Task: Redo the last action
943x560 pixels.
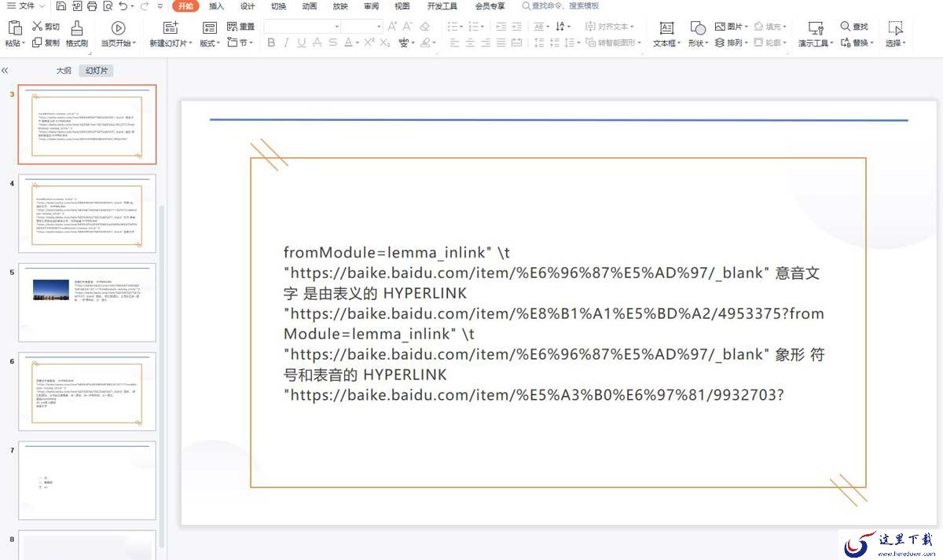Action: 145,6
